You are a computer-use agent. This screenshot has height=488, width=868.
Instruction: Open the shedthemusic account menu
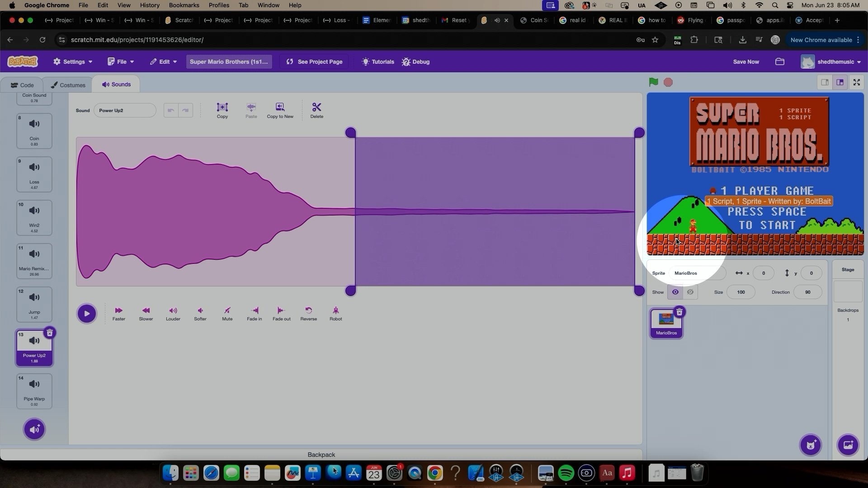[x=831, y=61]
